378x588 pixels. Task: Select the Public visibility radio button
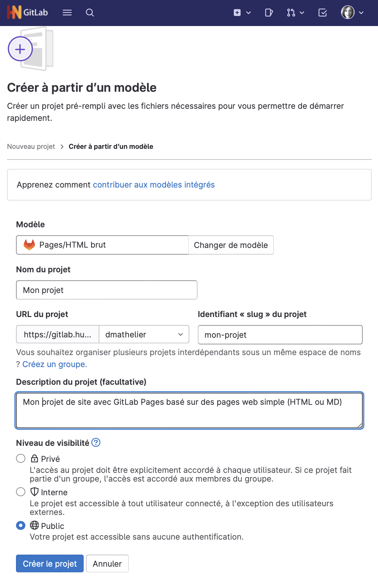pos(21,526)
